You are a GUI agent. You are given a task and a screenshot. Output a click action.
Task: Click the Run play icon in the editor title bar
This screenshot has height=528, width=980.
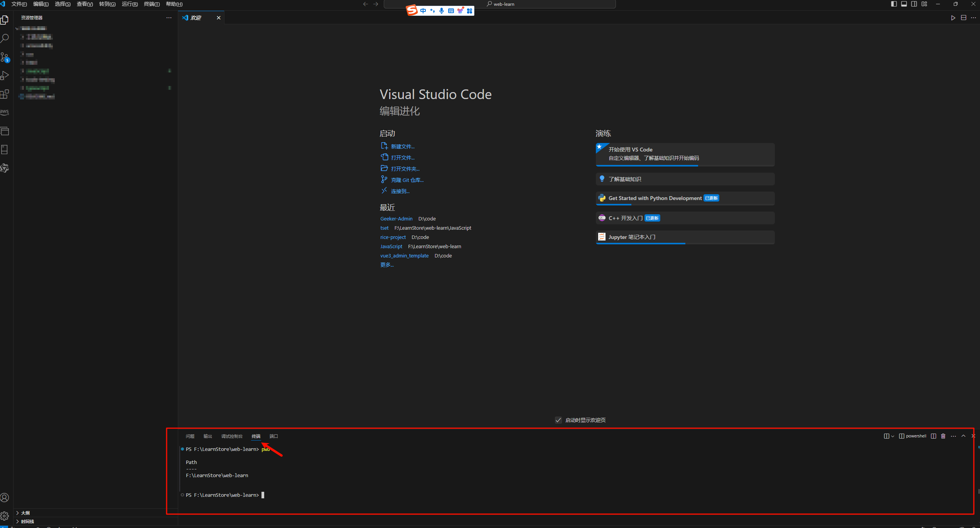953,18
